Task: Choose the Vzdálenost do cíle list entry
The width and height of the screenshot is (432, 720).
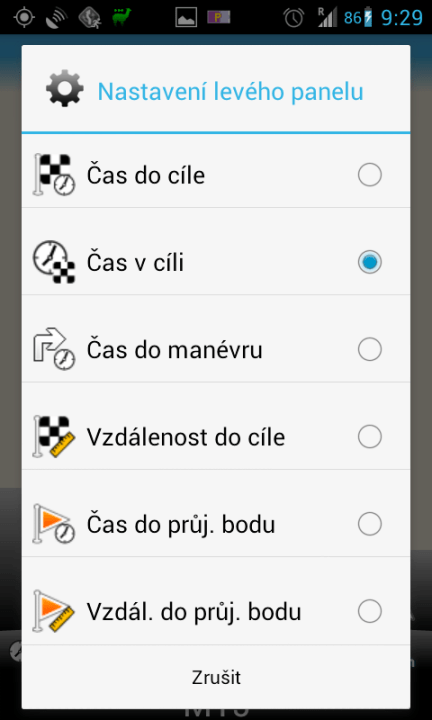Action: (x=216, y=437)
